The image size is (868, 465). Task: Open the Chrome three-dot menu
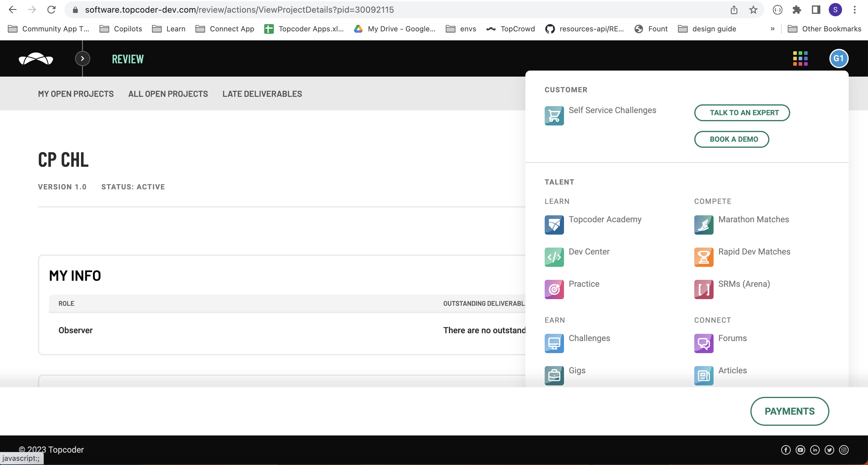[x=854, y=10]
